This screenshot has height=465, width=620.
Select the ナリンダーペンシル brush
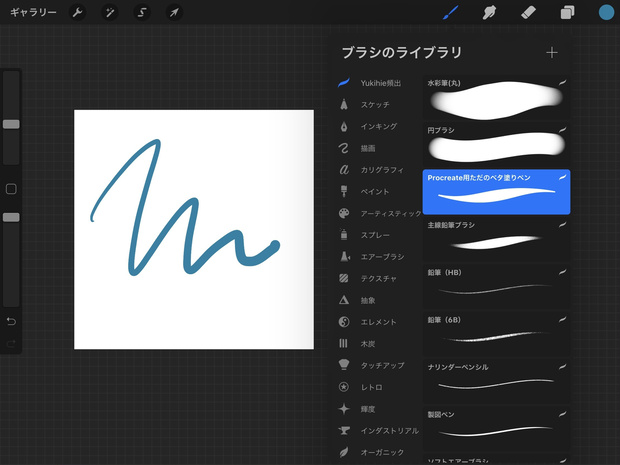tap(496, 381)
